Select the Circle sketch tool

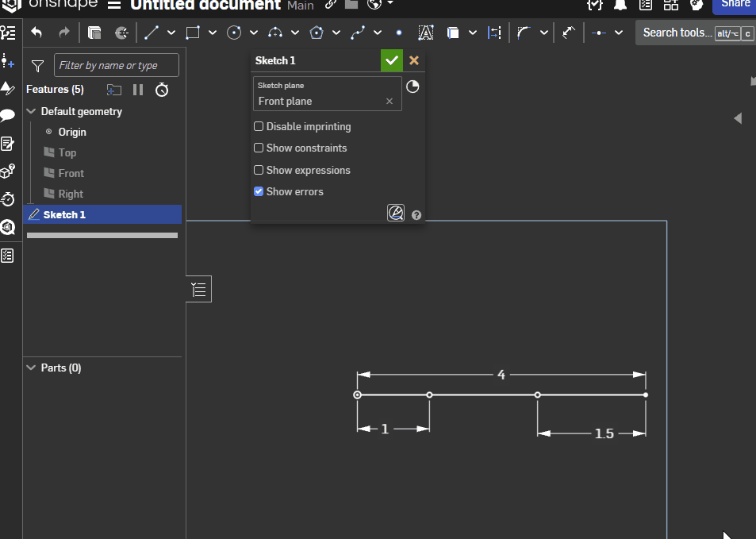[234, 33]
